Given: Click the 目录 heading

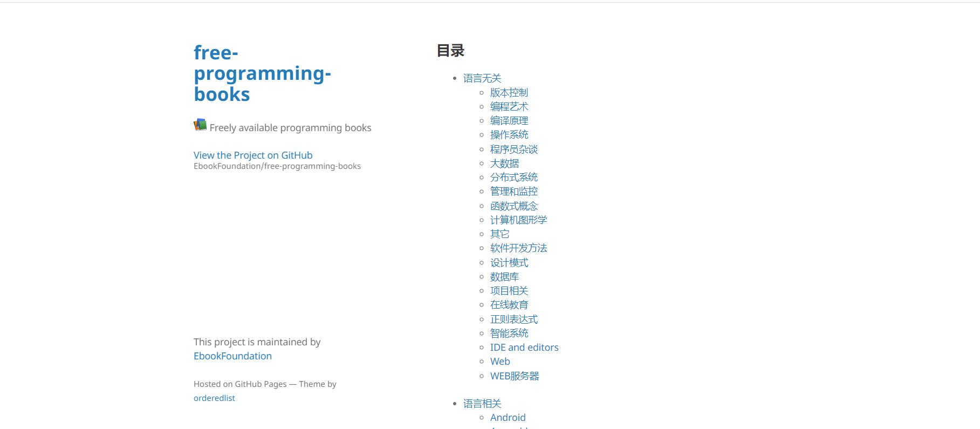Looking at the screenshot, I should [x=450, y=51].
